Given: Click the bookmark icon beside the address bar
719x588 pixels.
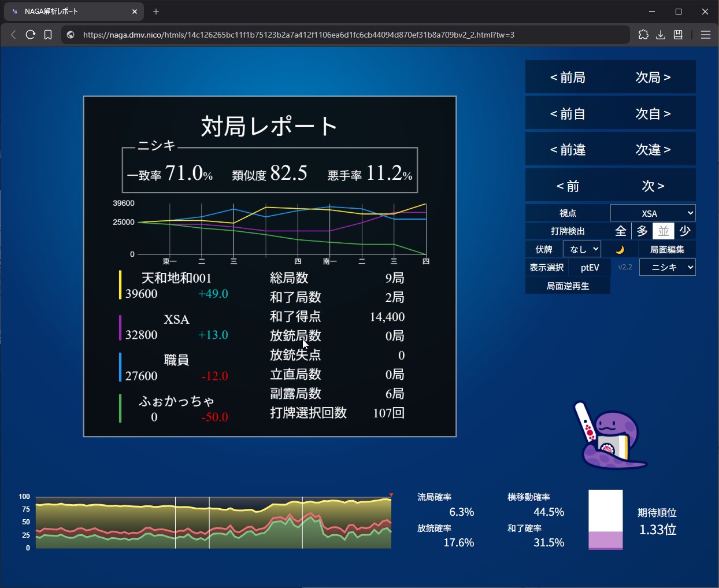Looking at the screenshot, I should (x=48, y=35).
